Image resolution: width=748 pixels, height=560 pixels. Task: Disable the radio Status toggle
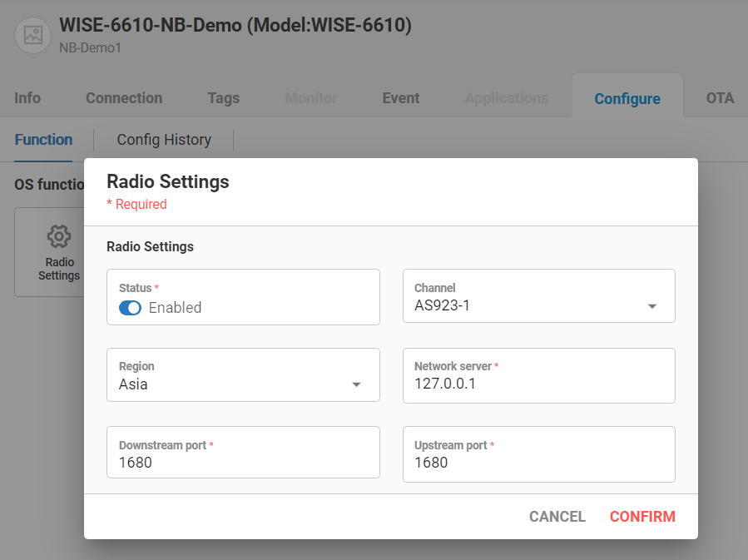[130, 308]
